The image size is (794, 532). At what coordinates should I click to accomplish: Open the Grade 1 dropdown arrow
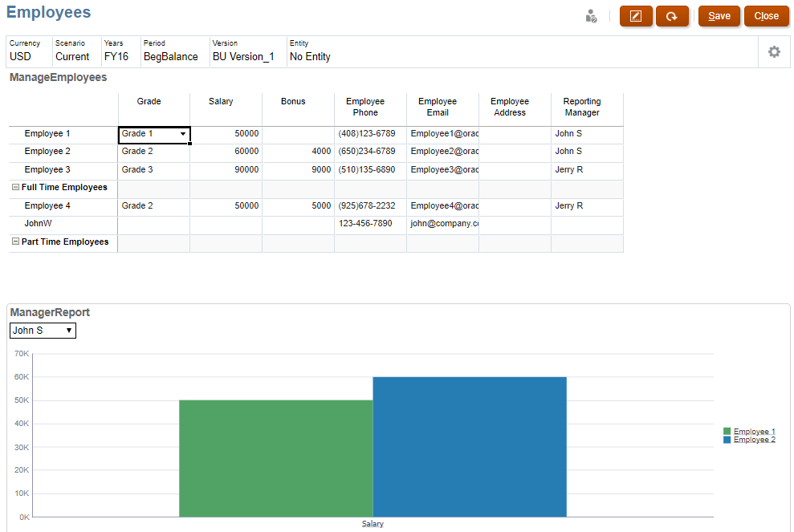183,134
